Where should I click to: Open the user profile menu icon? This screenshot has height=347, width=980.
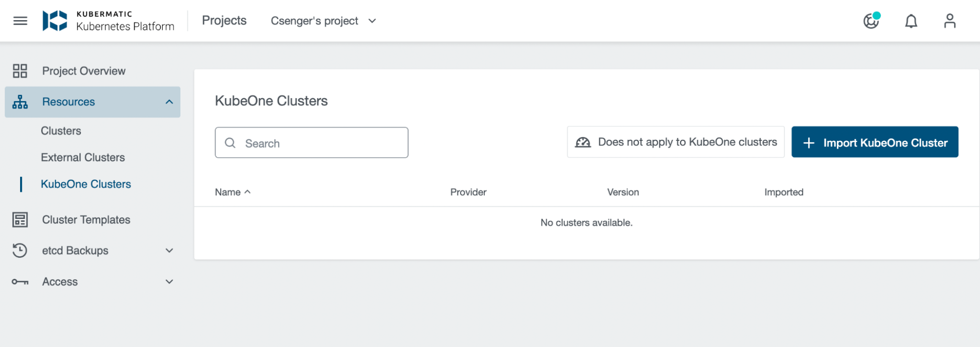[x=950, y=21]
